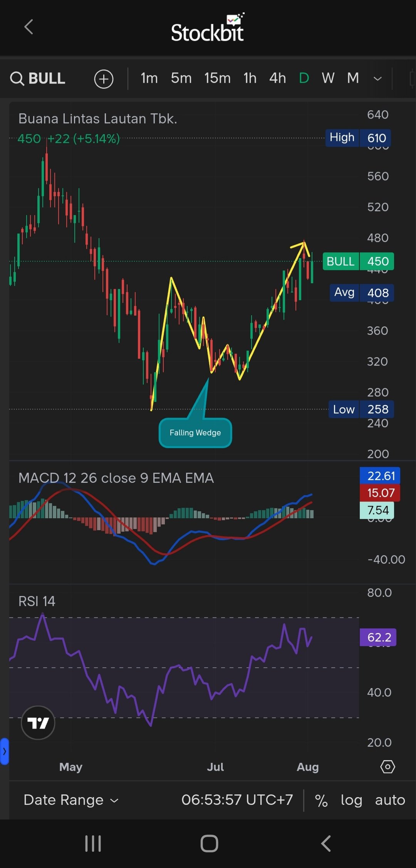
Task: Click the MACD value 22.61 label
Action: point(380,476)
